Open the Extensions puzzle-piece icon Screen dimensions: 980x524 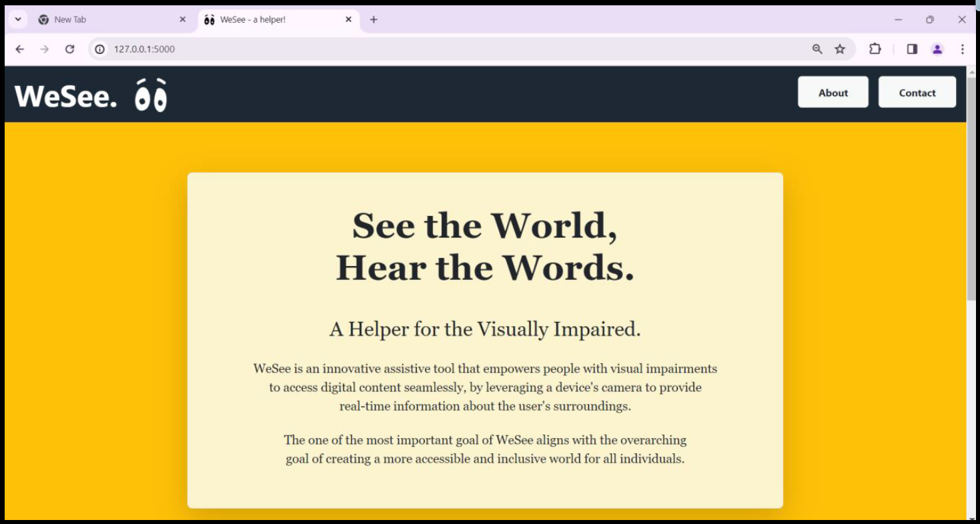875,49
